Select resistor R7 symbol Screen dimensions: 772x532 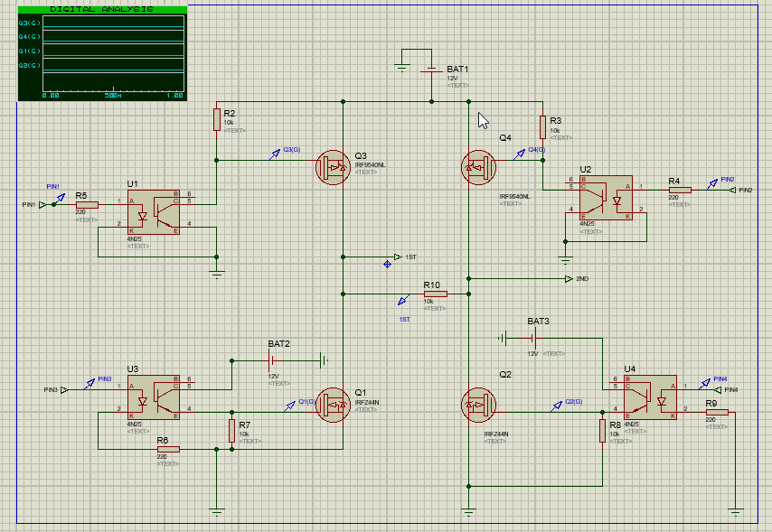coord(232,431)
